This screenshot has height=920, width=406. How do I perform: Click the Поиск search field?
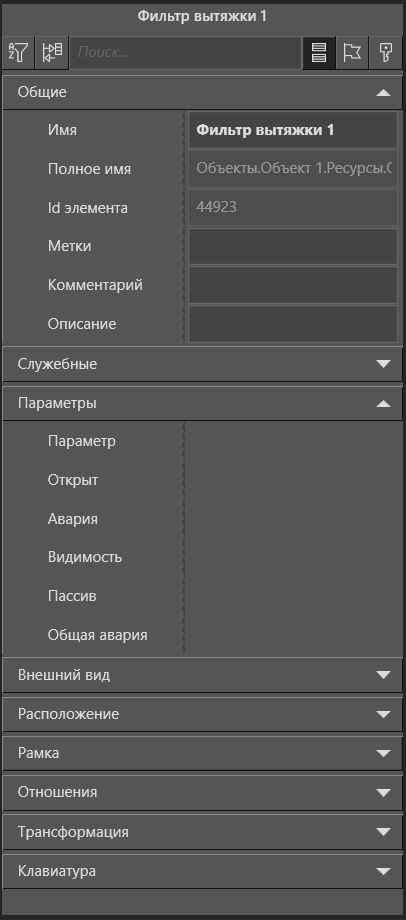[185, 53]
